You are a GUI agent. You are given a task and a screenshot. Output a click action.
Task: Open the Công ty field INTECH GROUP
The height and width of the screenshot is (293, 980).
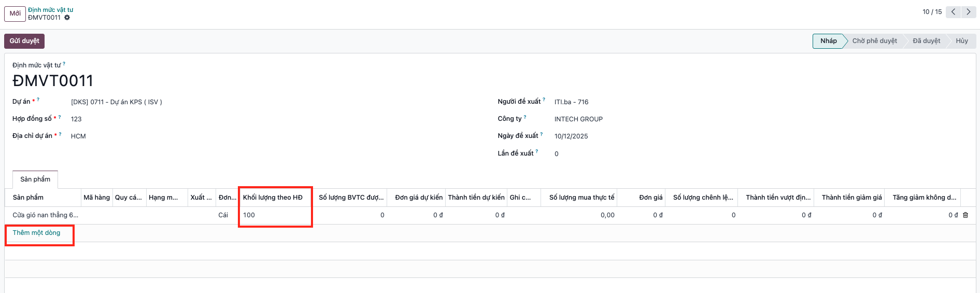578,119
